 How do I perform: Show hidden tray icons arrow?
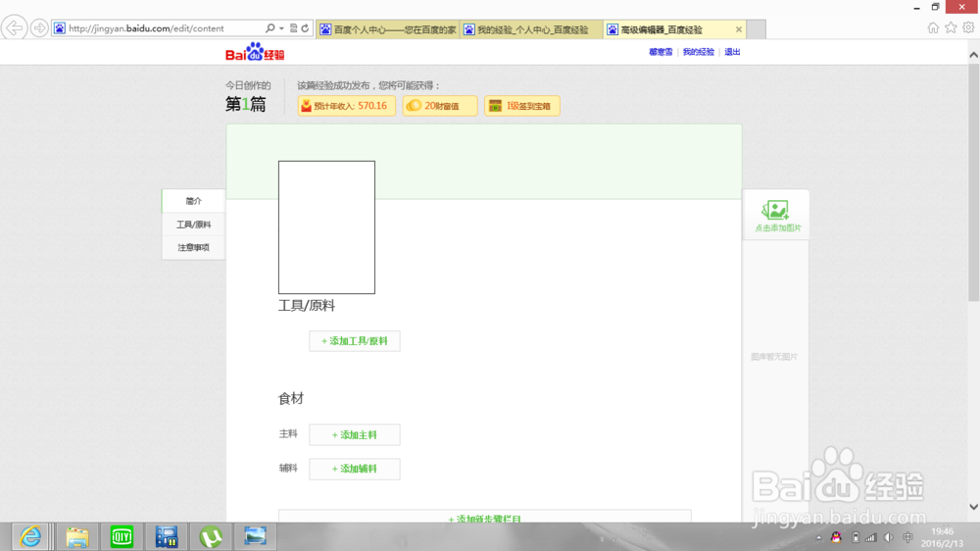818,538
